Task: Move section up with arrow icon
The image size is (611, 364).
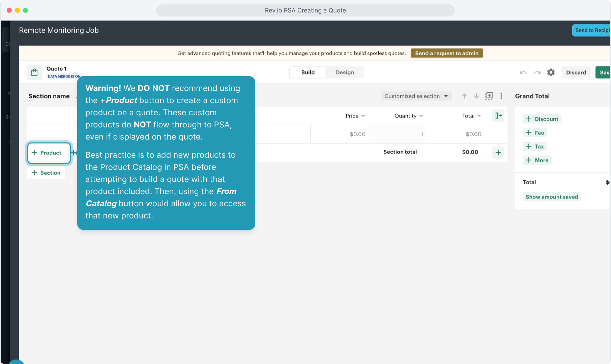Action: [x=464, y=96]
